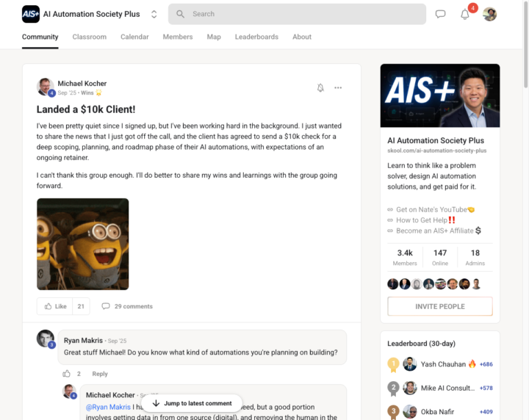Click the AIS+ community logo icon
The height and width of the screenshot is (420, 529).
pos(31,14)
